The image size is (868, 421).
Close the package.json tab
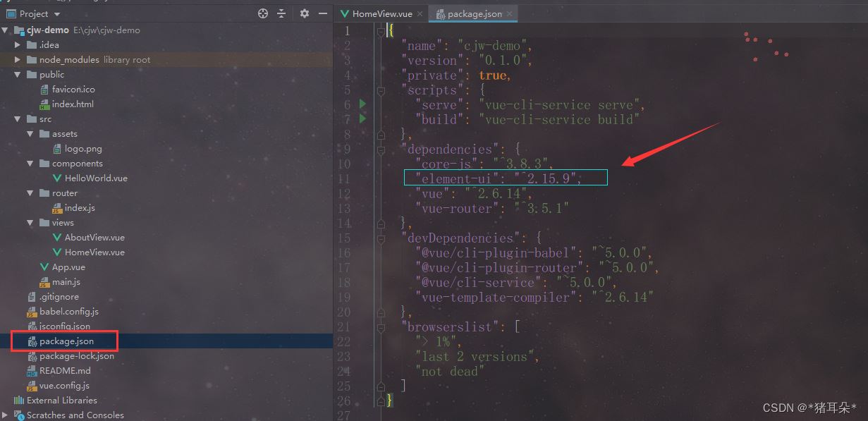tap(510, 14)
